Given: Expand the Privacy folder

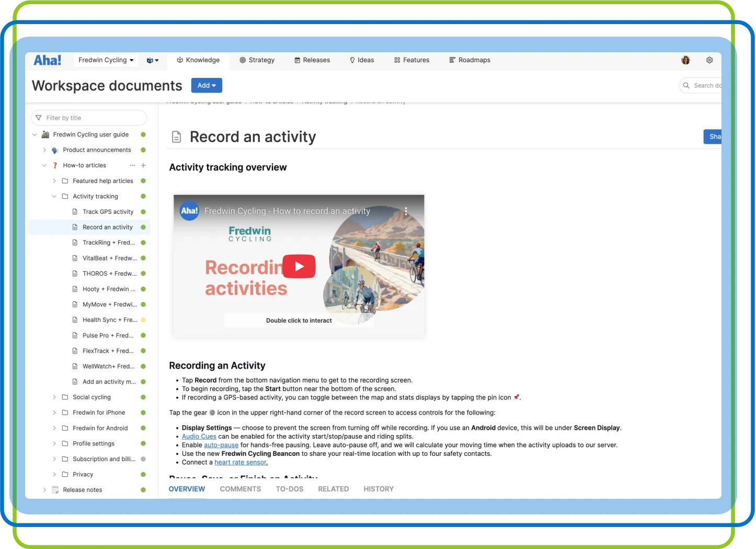Looking at the screenshot, I should pyautogui.click(x=54, y=475).
